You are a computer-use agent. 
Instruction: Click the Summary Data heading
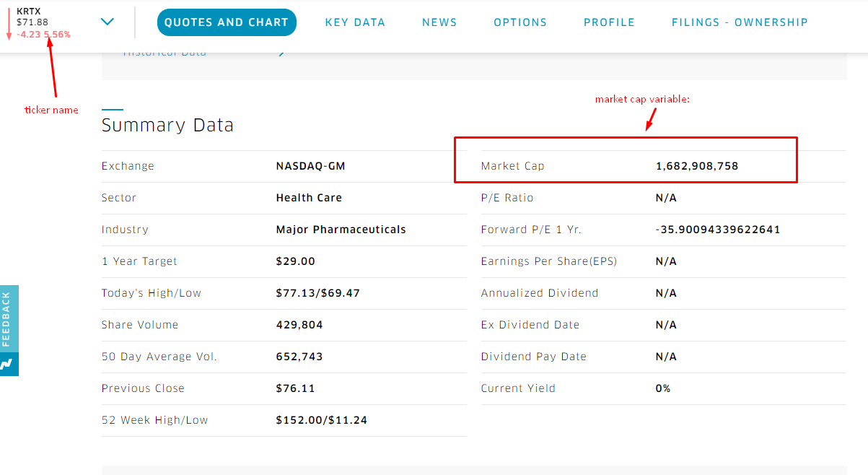[x=167, y=125]
